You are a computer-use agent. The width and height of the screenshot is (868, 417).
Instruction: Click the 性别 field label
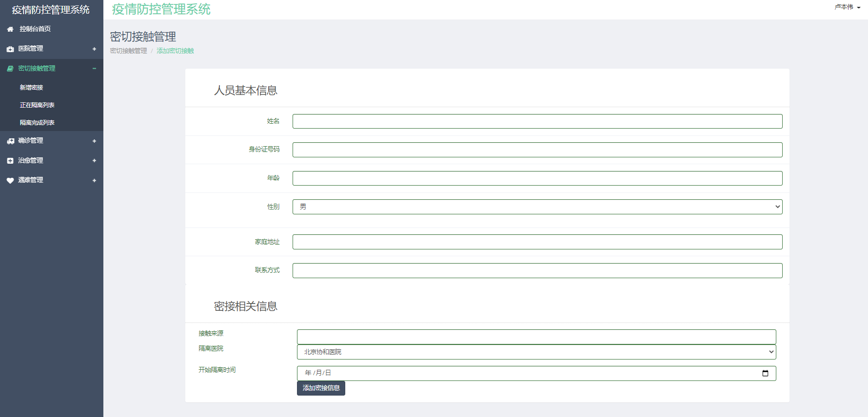pyautogui.click(x=273, y=207)
